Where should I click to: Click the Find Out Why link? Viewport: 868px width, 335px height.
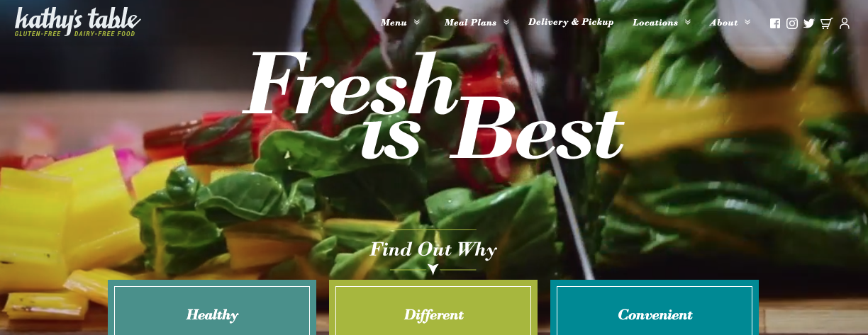point(433,250)
